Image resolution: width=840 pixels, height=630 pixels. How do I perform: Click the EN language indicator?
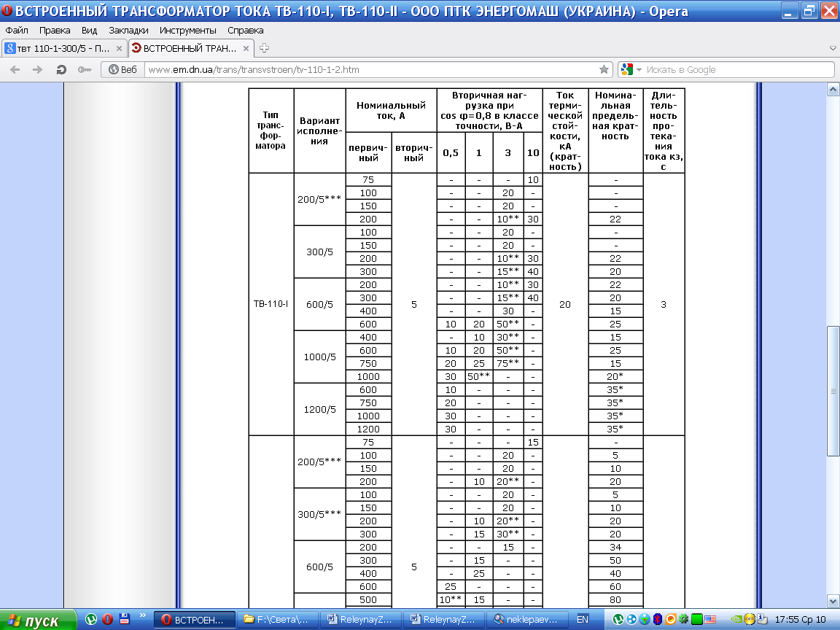pyautogui.click(x=583, y=620)
